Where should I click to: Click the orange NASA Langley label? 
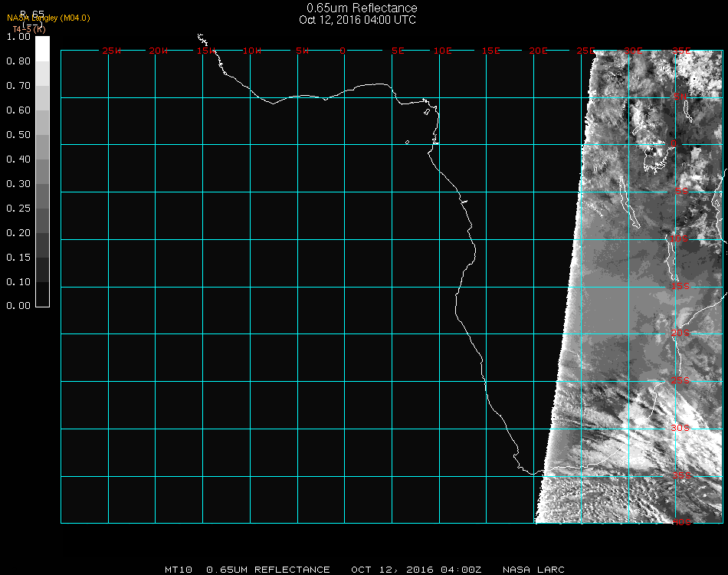pyautogui.click(x=48, y=18)
